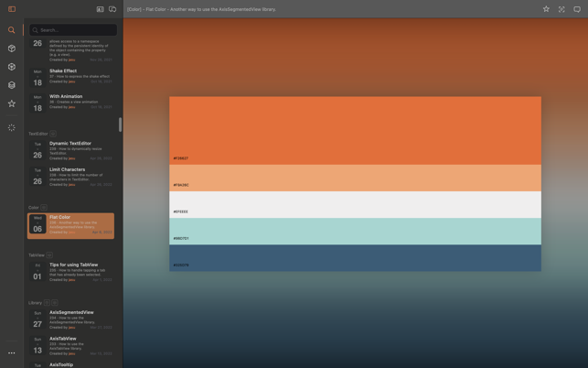Click the comment bubble icon at top right
This screenshot has width=588, height=368.
pos(577,9)
